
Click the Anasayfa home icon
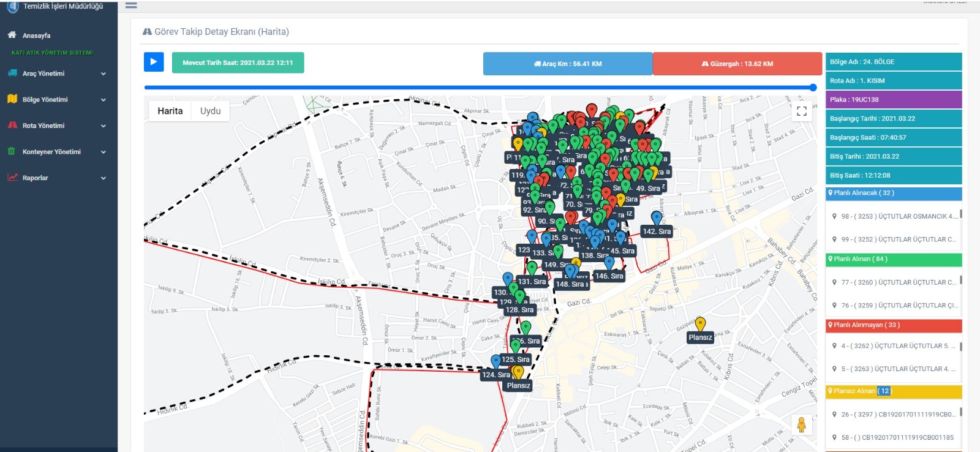[12, 35]
